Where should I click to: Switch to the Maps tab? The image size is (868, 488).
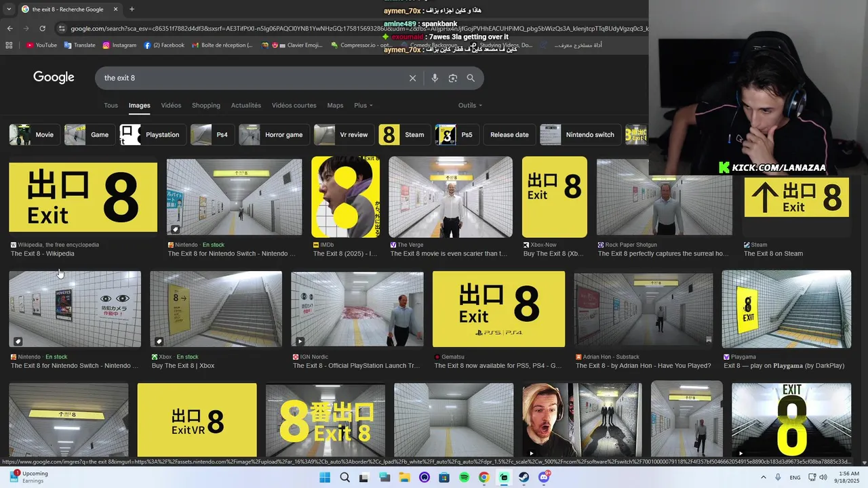click(x=335, y=105)
